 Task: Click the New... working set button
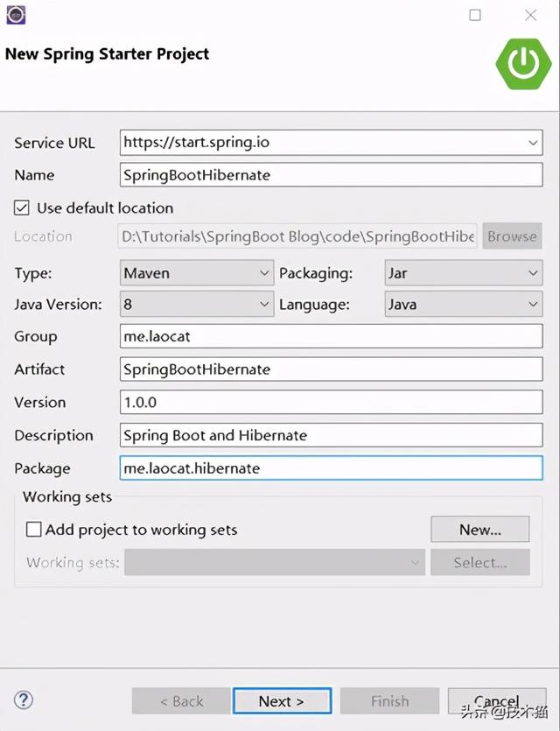pos(479,529)
